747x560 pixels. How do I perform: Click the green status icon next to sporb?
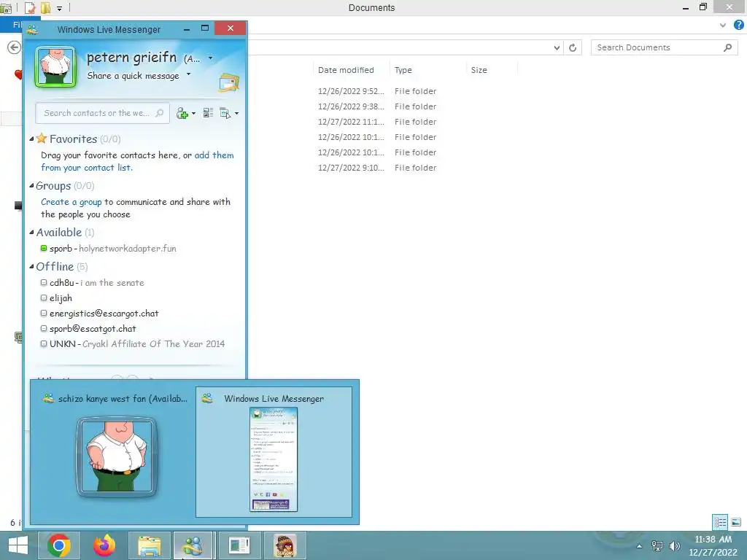(44, 248)
